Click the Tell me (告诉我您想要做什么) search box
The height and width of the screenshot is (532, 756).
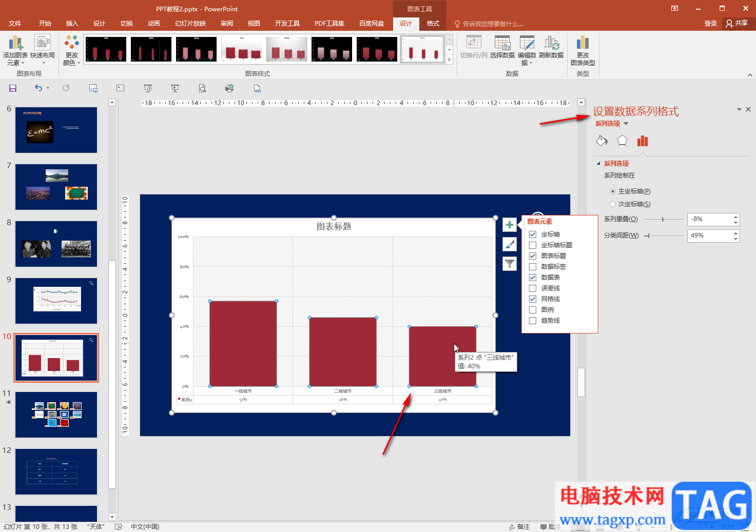pos(489,24)
